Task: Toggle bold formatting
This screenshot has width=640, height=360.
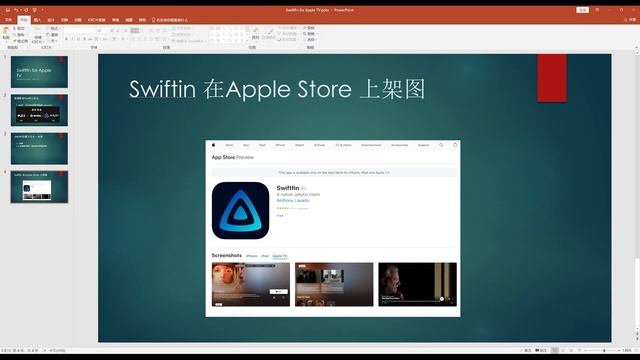Action: pyautogui.click(x=66, y=39)
